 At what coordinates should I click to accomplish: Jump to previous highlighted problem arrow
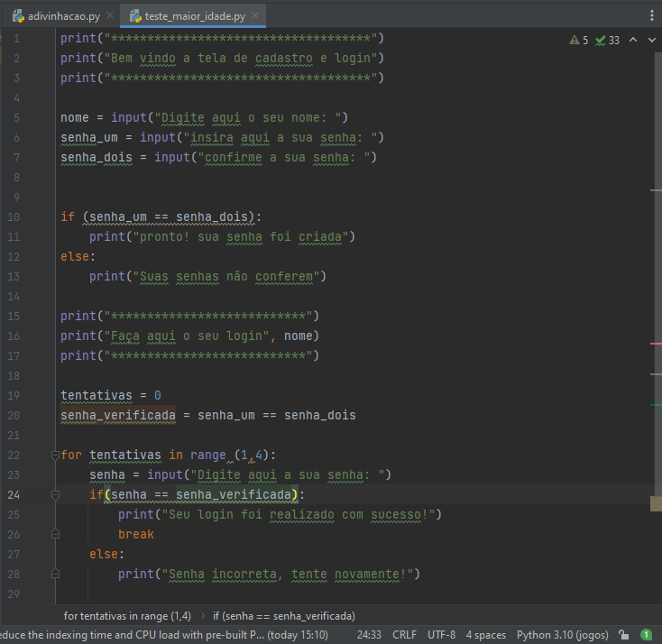click(x=633, y=40)
